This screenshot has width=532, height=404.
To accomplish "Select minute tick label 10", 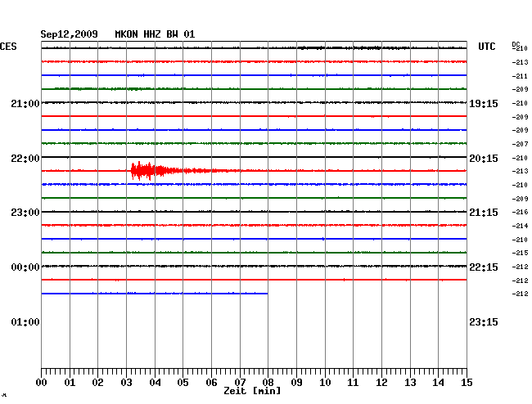I will click(325, 382).
